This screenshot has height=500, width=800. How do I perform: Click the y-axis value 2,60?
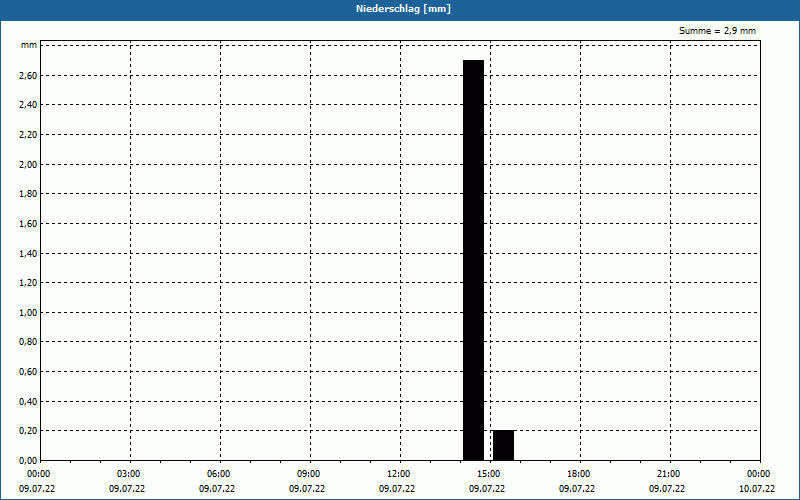pyautogui.click(x=28, y=76)
